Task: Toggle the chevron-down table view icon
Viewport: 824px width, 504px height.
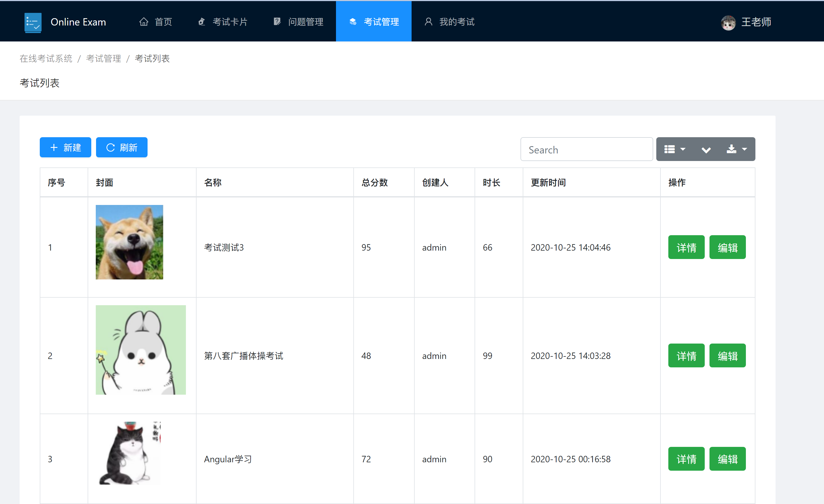Action: click(x=706, y=150)
